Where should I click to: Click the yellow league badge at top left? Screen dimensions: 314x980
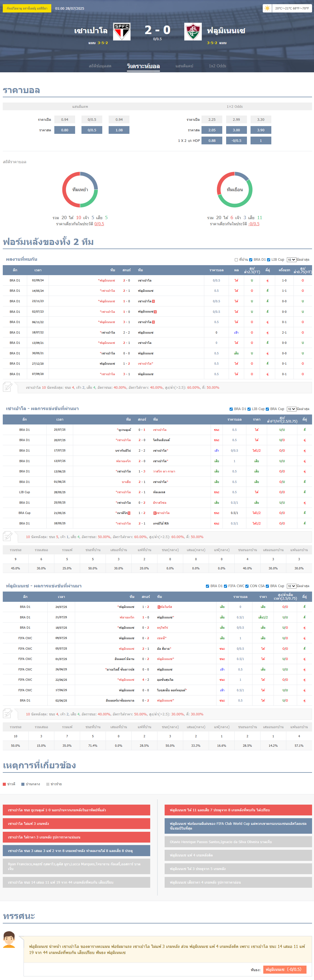tap(27, 8)
